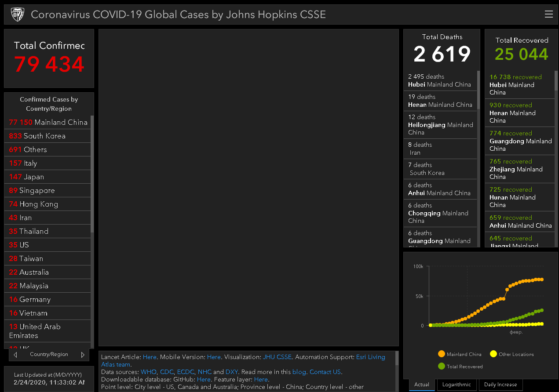The height and width of the screenshot is (392, 559).
Task: Click the Total Recovered number 25 044
Action: point(522,54)
